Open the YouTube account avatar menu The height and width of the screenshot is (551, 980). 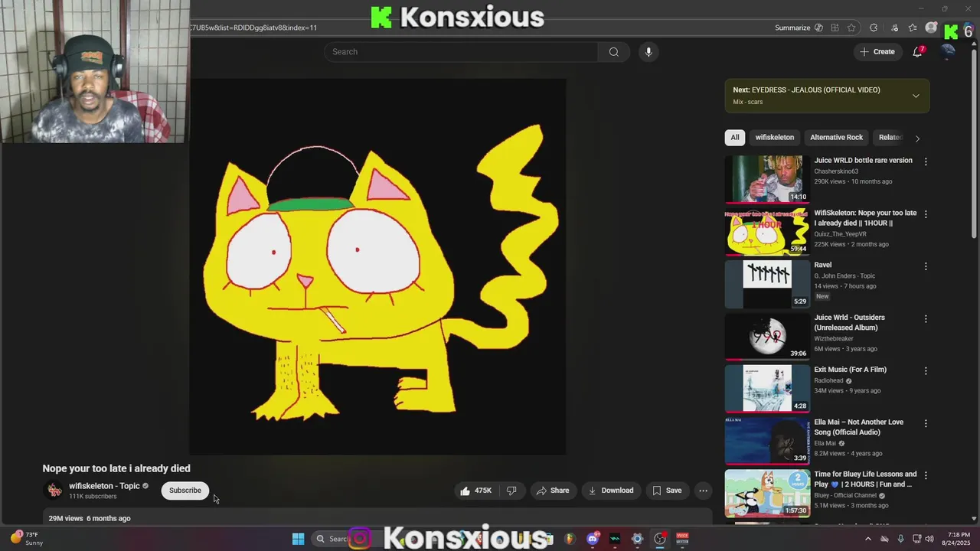tap(948, 52)
